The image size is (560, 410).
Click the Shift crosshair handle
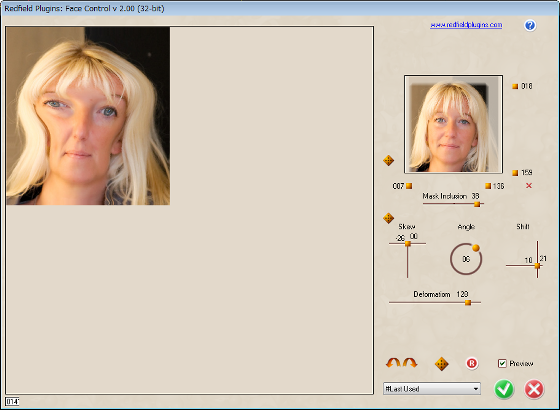point(537,266)
